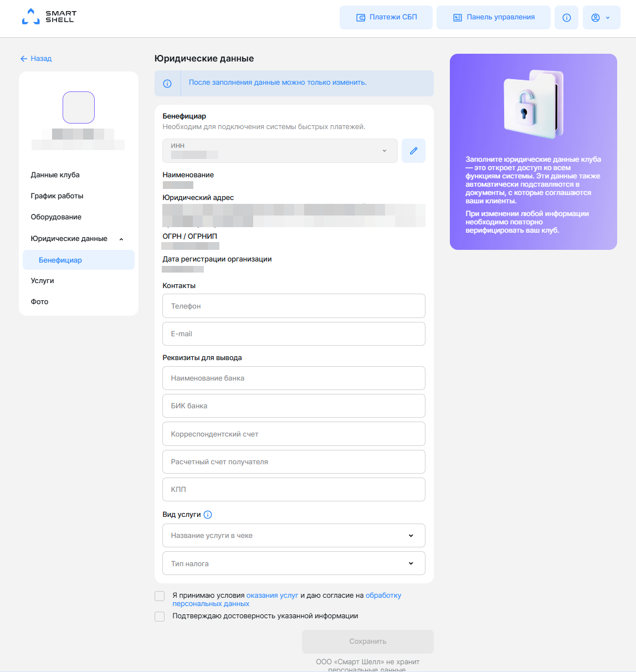The height and width of the screenshot is (672, 636).
Task: Click the Сохранить button
Action: pos(368,642)
